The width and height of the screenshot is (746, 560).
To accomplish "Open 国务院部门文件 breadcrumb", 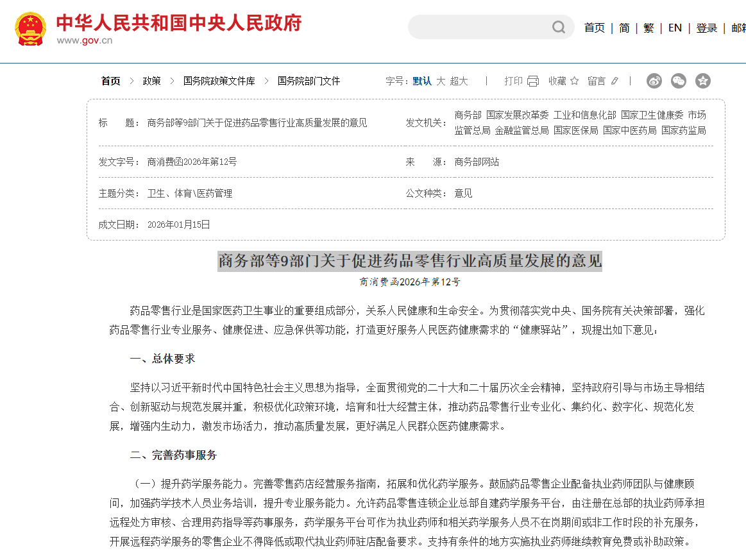I will 309,81.
